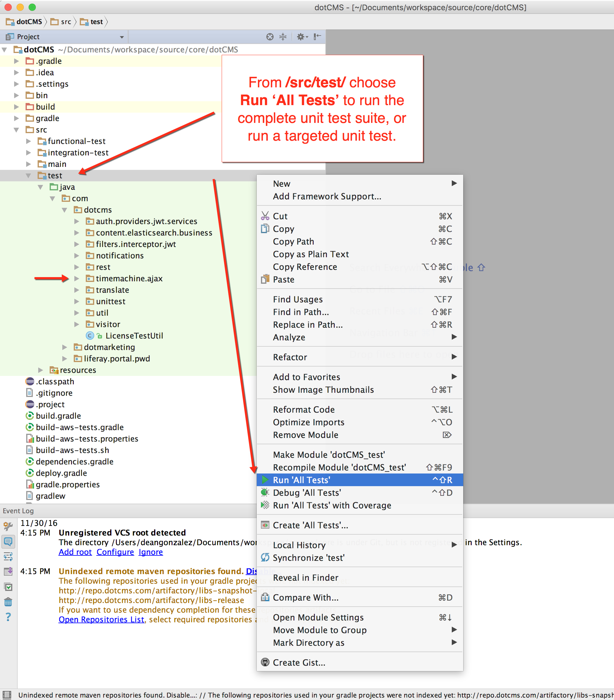Click the Ignore link

[150, 552]
